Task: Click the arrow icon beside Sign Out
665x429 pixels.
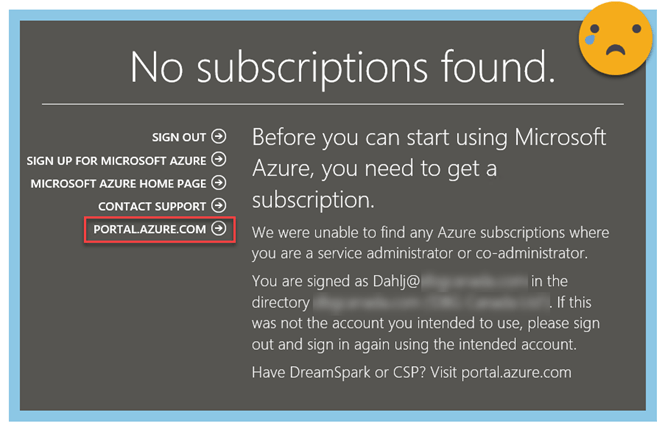Action: [x=219, y=136]
